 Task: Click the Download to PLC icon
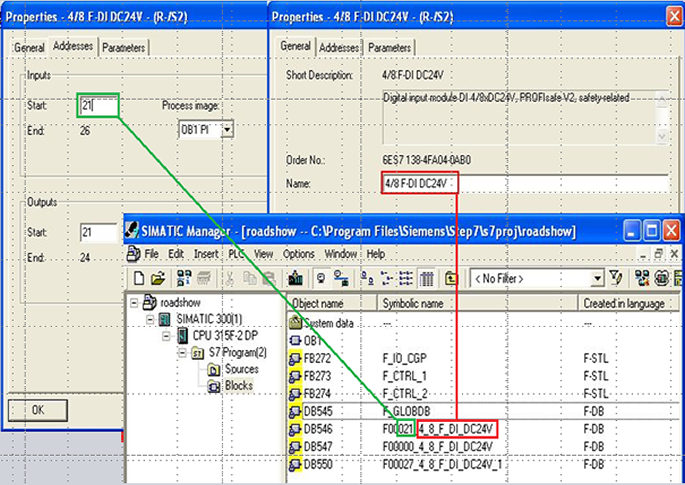click(x=295, y=278)
